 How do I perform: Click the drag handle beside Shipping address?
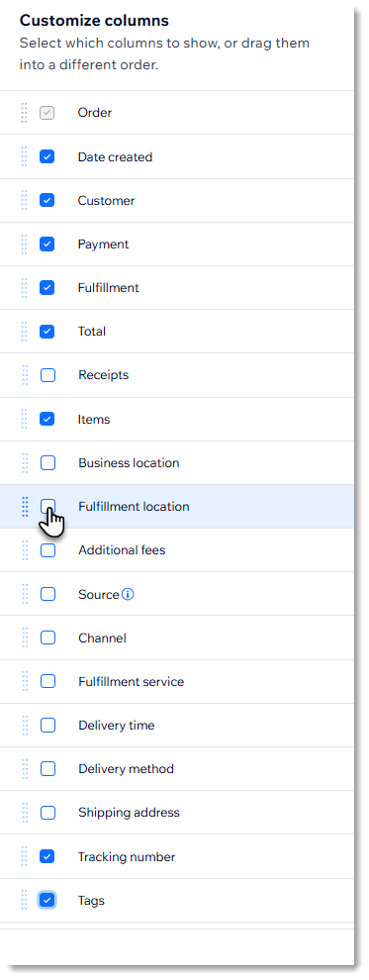(x=25, y=813)
